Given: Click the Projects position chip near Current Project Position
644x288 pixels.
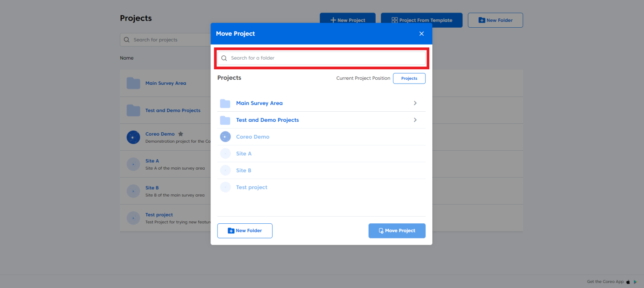Looking at the screenshot, I should pyautogui.click(x=409, y=79).
